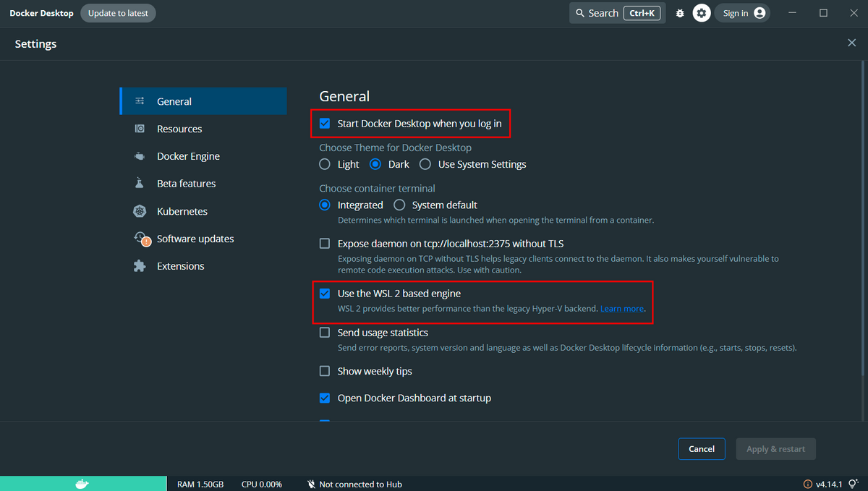
Task: Click the Docker whale icon in status bar
Action: (x=82, y=484)
